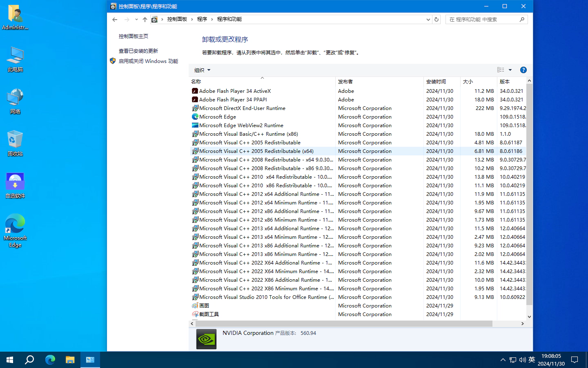
Task: Open the volume speaker tray icon
Action: point(523,360)
